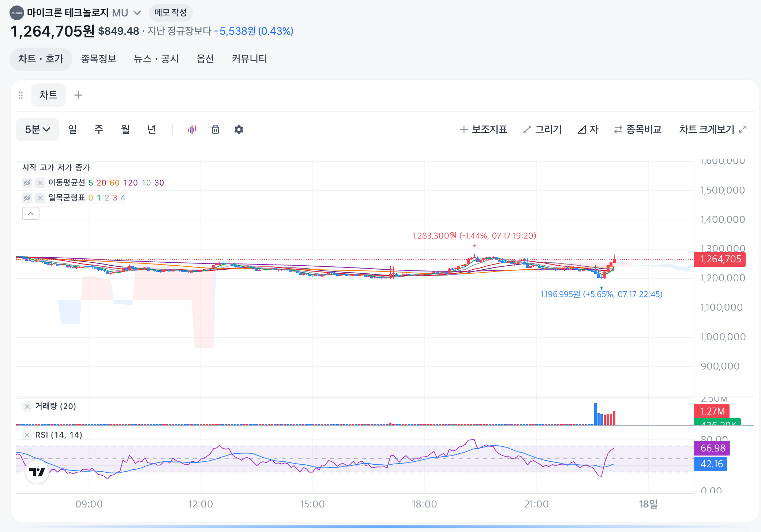
Task: Open chart settings gear icon
Action: click(239, 130)
